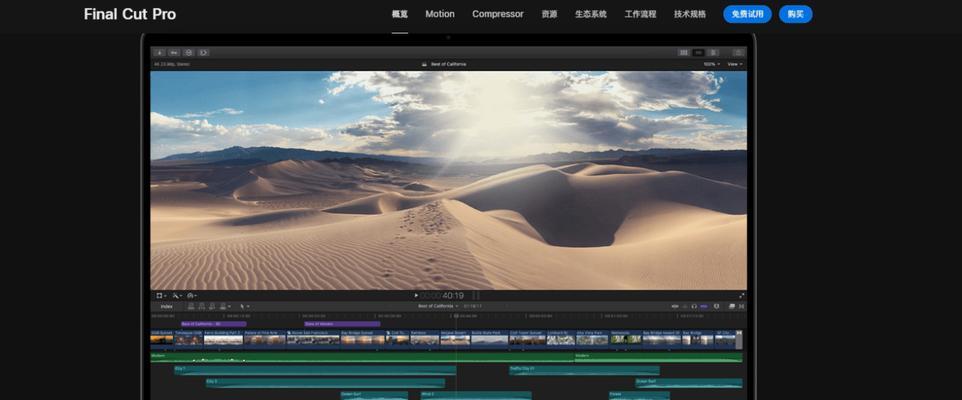962x400 pixels.
Task: Open the 生态系统 tab
Action: (x=591, y=14)
